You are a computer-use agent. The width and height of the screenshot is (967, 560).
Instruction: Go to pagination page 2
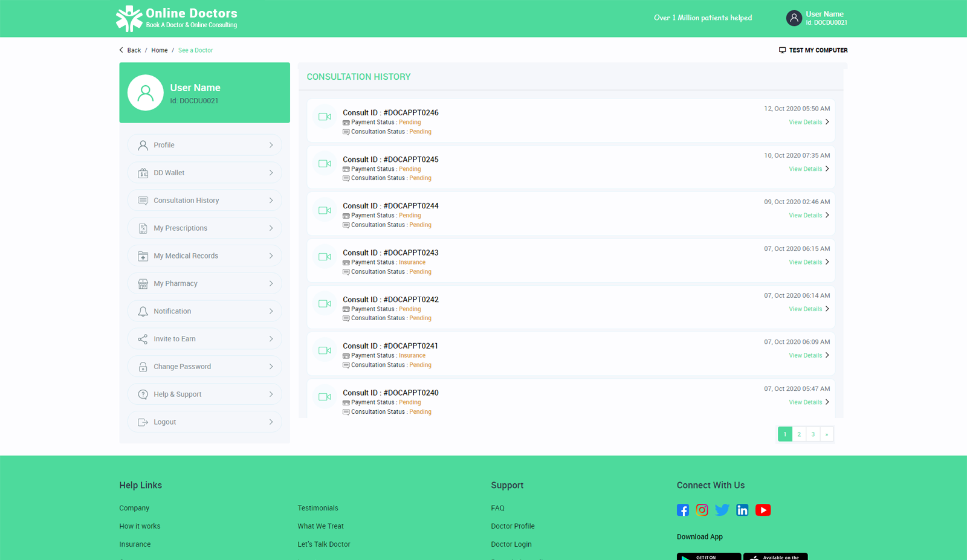coord(799,434)
